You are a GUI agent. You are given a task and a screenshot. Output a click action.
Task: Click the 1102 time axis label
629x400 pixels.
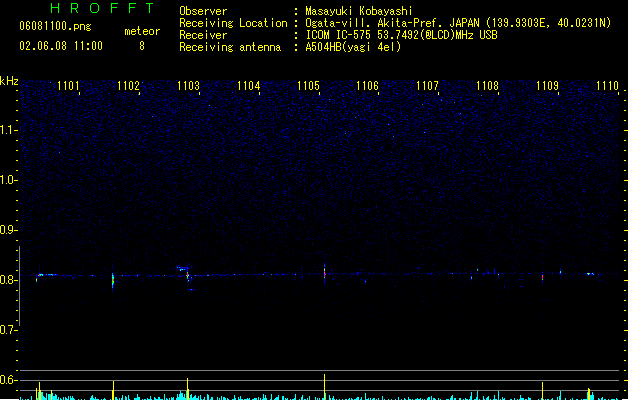[x=128, y=86]
